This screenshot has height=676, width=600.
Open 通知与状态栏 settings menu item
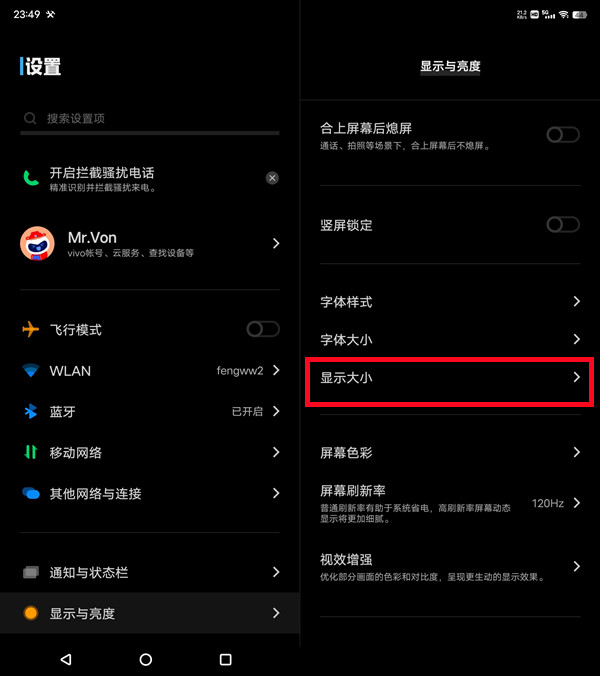[x=150, y=572]
